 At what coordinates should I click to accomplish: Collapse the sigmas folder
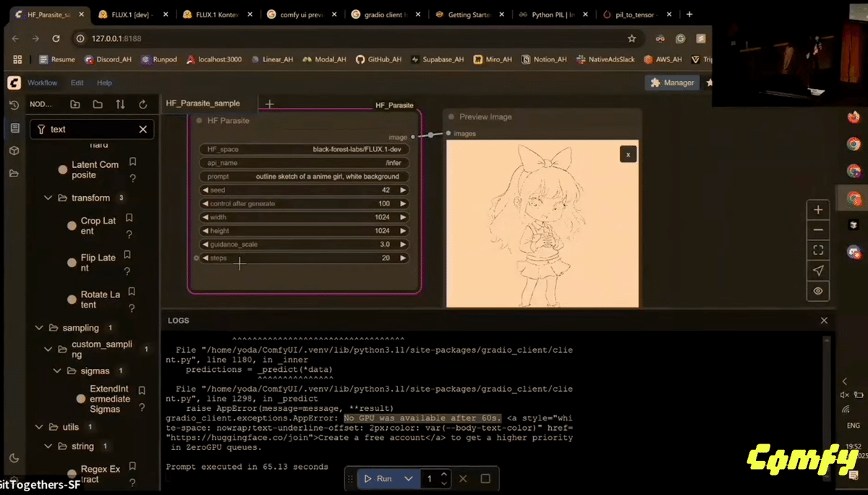click(x=58, y=371)
